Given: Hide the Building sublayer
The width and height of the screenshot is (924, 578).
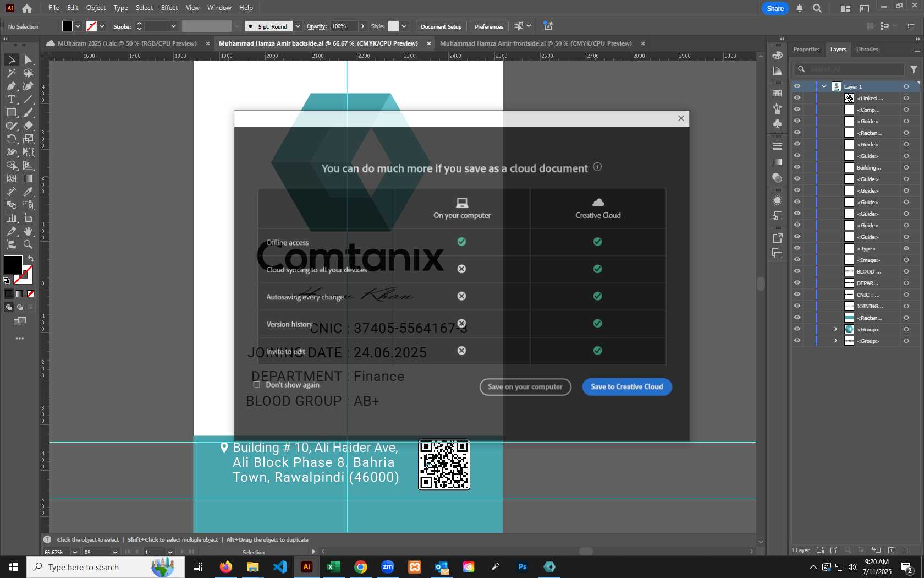Looking at the screenshot, I should tap(797, 167).
